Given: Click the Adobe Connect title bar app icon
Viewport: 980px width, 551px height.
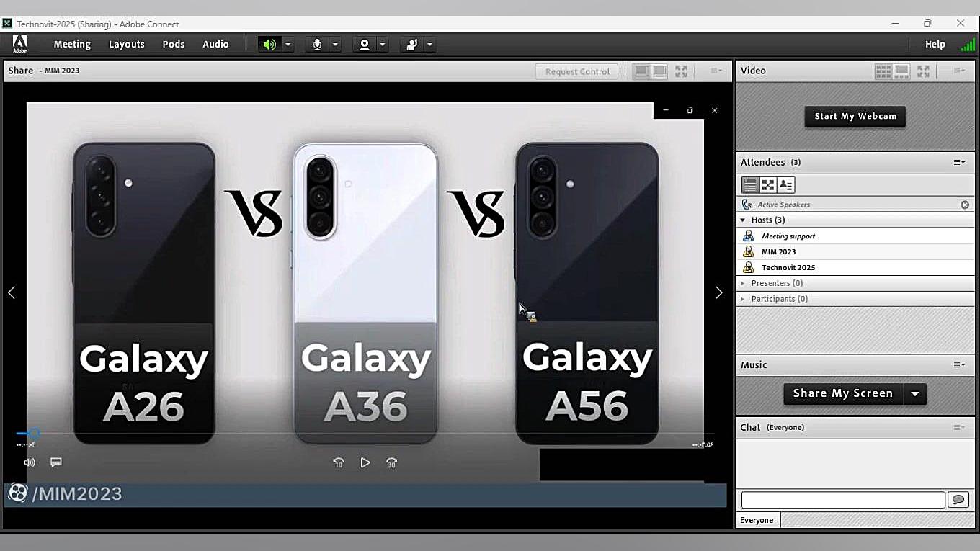Looking at the screenshot, I should click(x=7, y=24).
